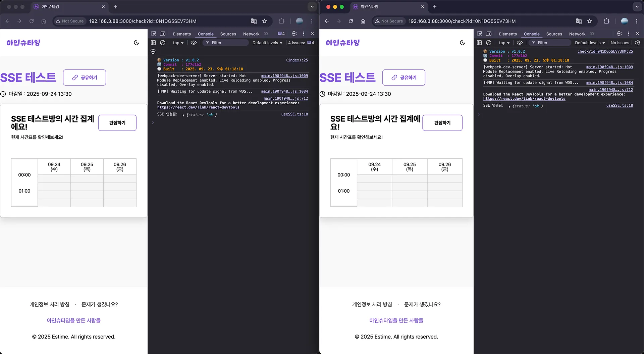Open the top frame context dropdown
The height and width of the screenshot is (354, 644).
point(178,43)
